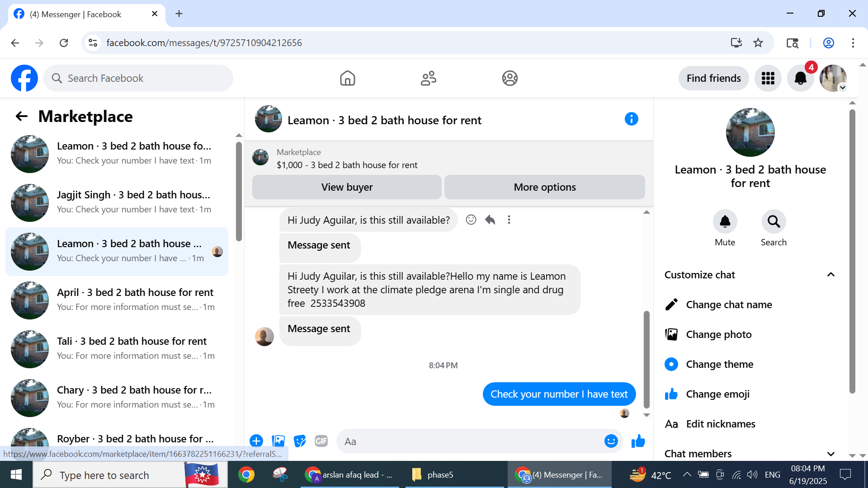
Task: Click Change chat name option
Action: 750,305
